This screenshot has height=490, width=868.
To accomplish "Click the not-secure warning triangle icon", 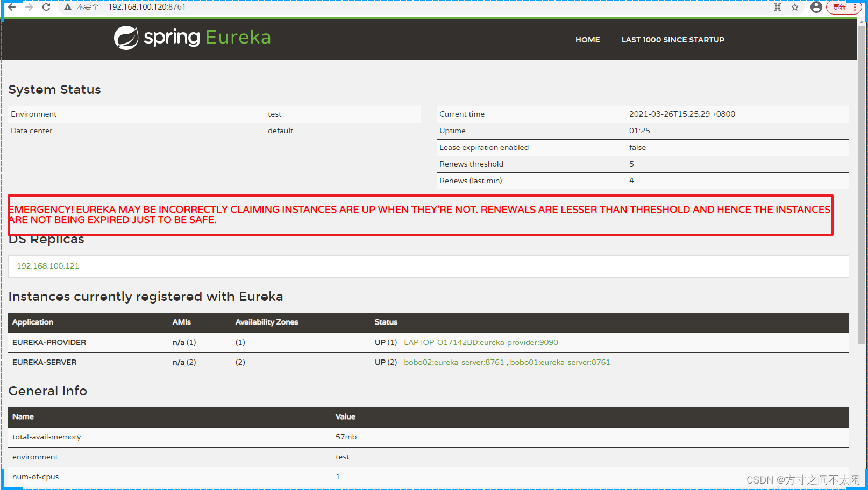I will [x=68, y=7].
